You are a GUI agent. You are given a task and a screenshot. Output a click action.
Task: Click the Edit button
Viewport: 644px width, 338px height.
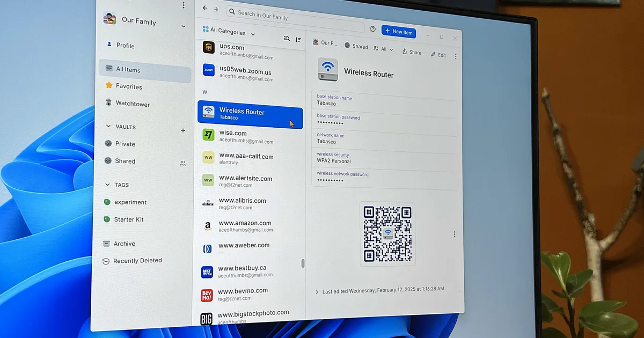click(438, 55)
